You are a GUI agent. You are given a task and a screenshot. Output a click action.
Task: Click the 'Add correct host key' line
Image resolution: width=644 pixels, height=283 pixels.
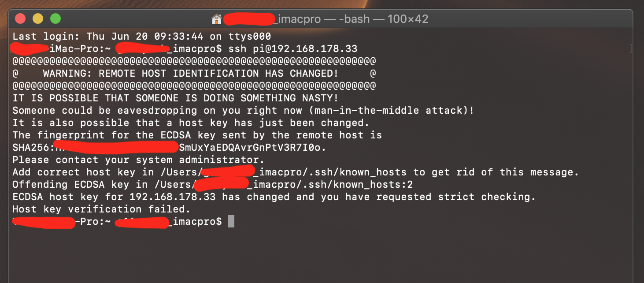(295, 172)
